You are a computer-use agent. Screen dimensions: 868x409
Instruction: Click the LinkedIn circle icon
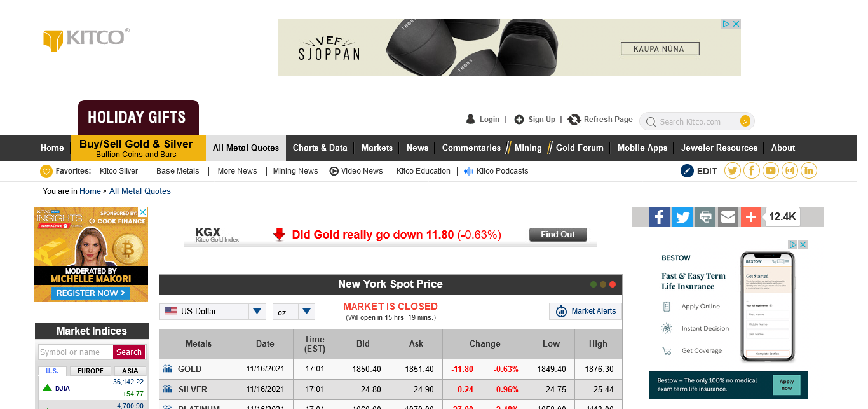point(809,170)
